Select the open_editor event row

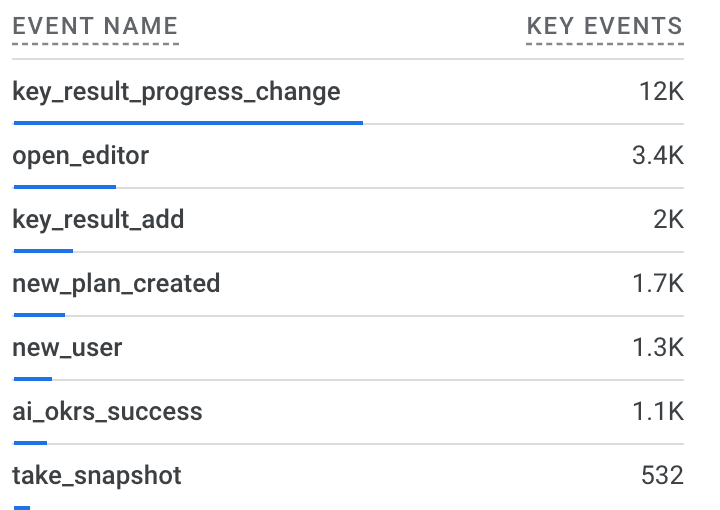81,156
